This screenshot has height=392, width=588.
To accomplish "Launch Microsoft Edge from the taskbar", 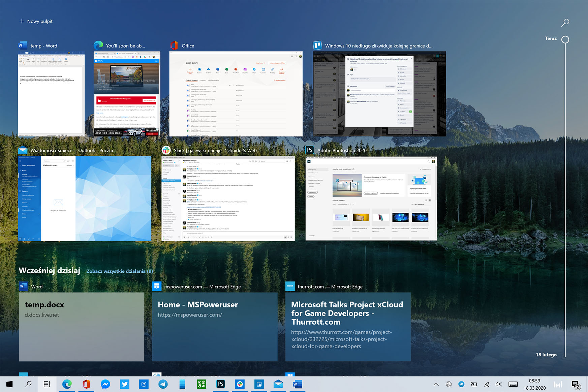I will point(67,384).
